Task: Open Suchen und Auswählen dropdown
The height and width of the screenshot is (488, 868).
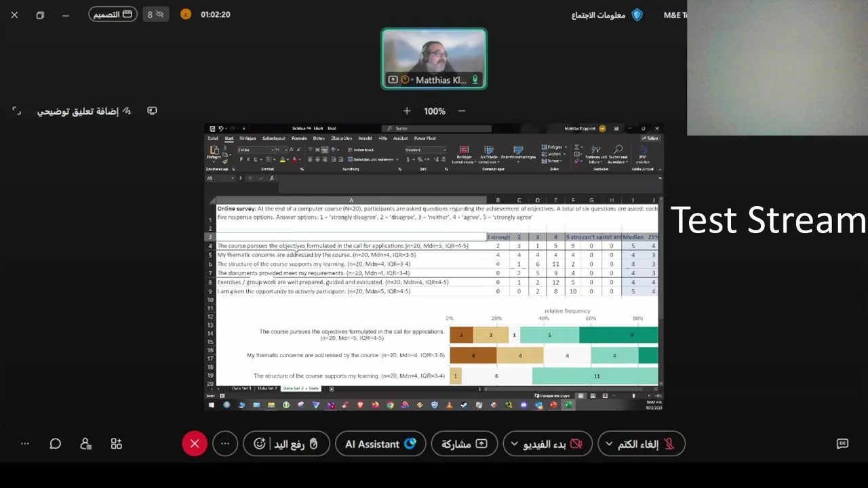Action: point(618,154)
